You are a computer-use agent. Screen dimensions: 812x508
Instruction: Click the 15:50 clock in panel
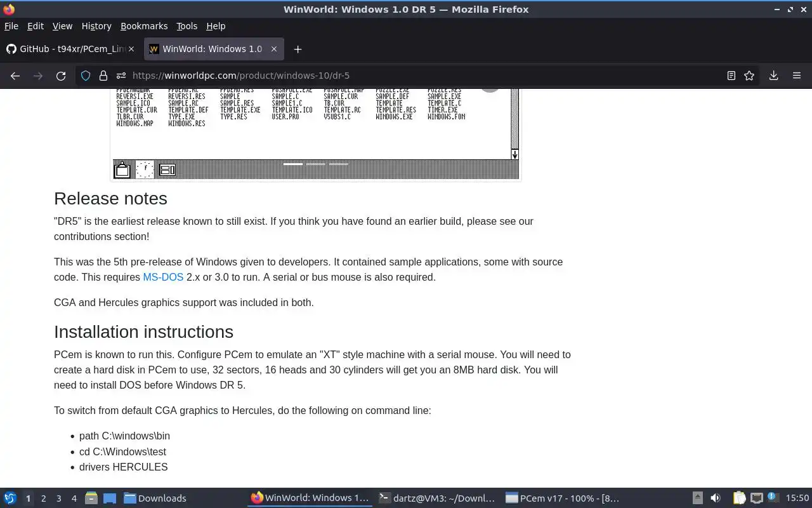797,498
